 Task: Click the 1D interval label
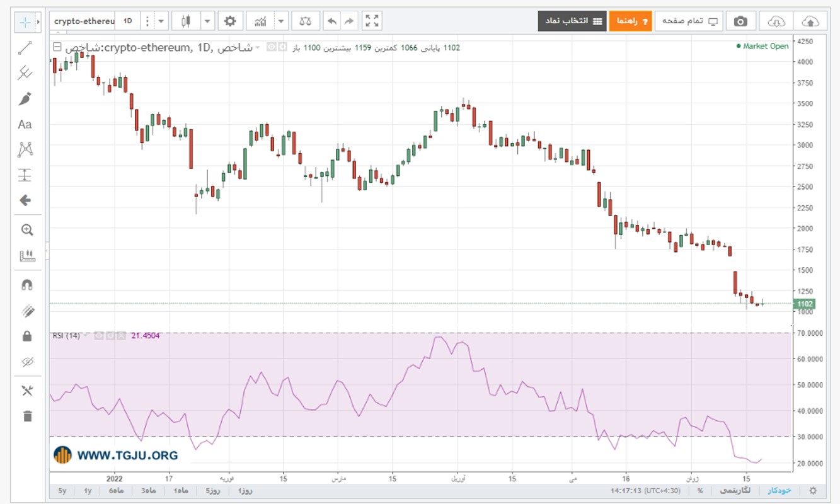(128, 21)
